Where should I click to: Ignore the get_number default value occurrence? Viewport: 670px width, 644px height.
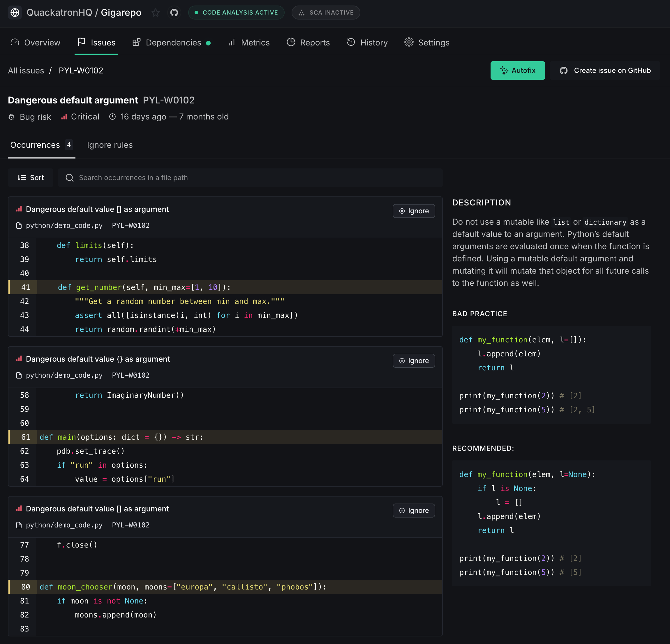click(x=414, y=211)
